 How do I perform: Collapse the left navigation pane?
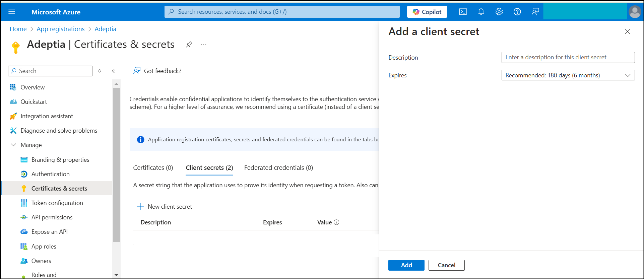click(x=113, y=71)
